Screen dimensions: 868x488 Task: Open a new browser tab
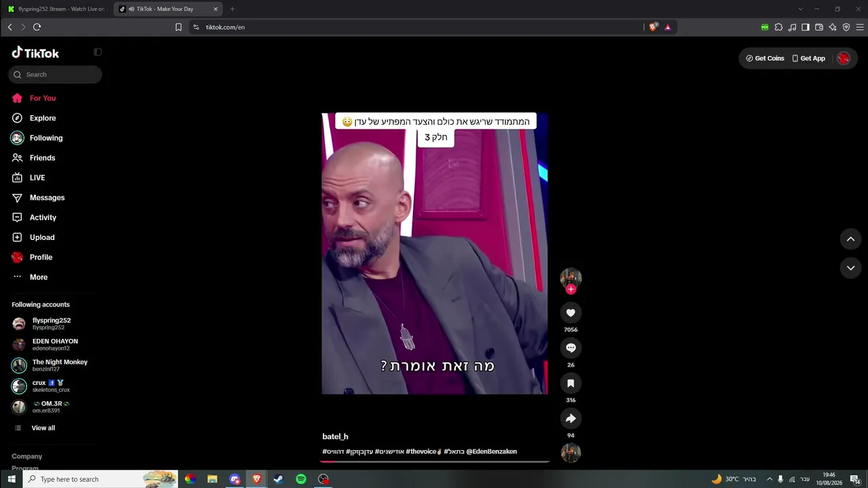point(233,9)
